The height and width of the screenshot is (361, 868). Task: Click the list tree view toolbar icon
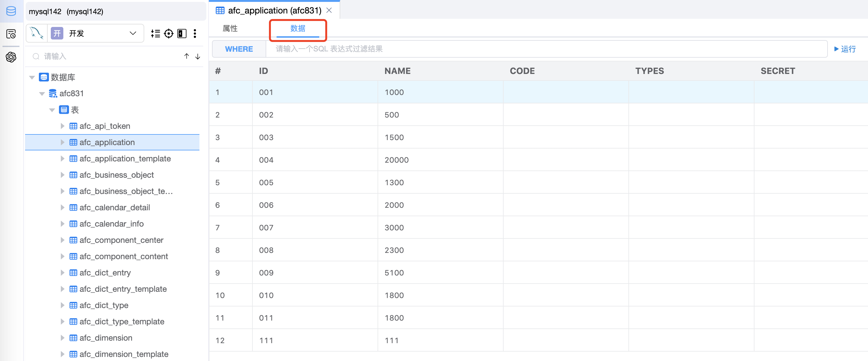155,33
